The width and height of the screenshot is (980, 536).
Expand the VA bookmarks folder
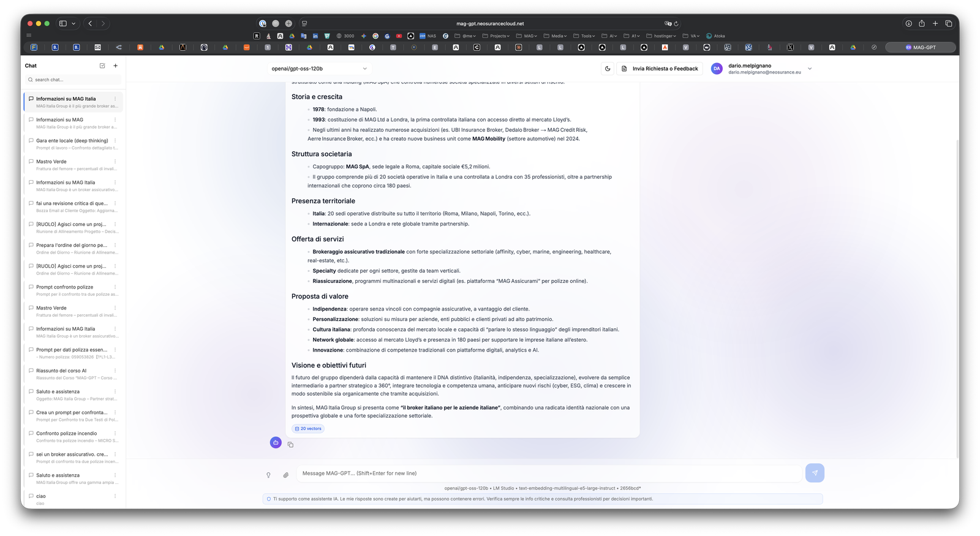click(x=691, y=36)
